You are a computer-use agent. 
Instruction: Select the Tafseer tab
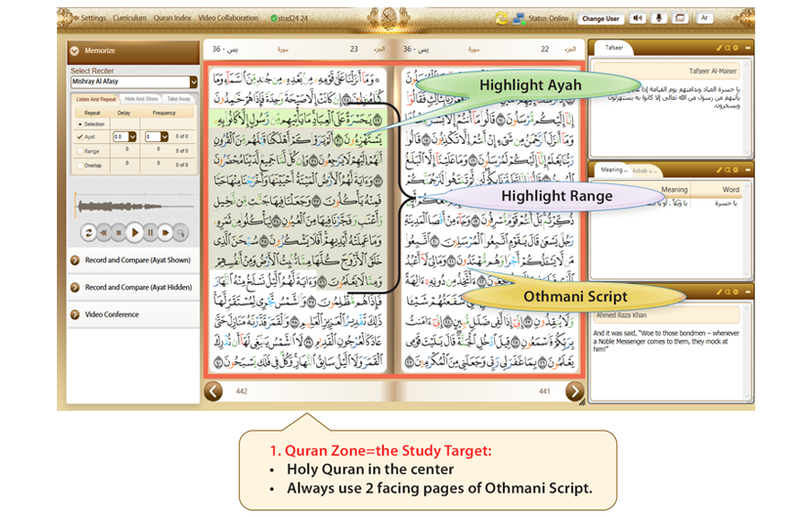pos(615,48)
